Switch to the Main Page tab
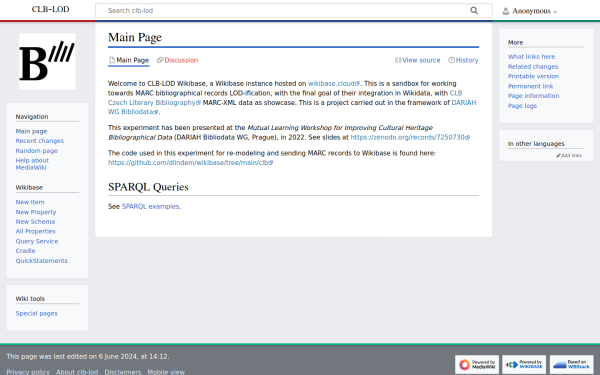 (129, 60)
